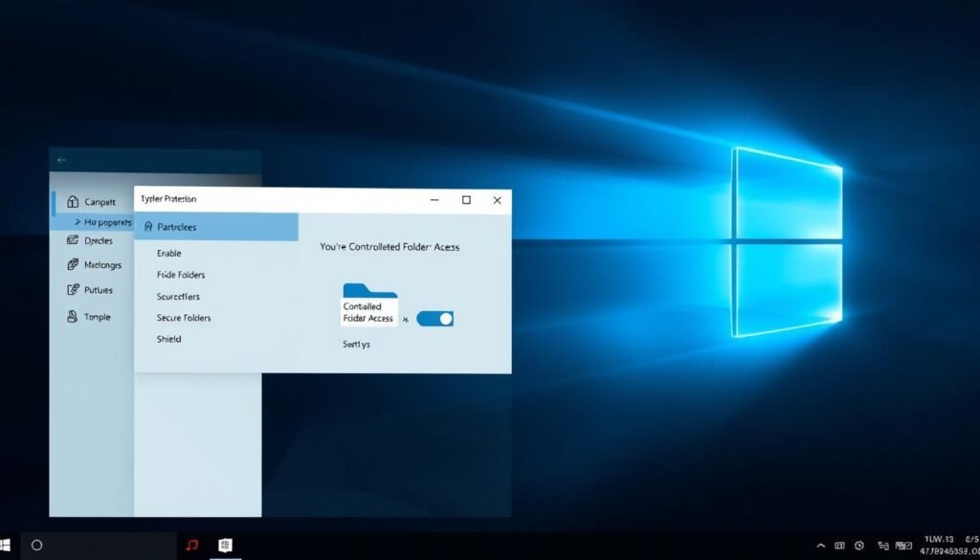Select the Tonple lock item
980x560 pixels.
pos(89,317)
